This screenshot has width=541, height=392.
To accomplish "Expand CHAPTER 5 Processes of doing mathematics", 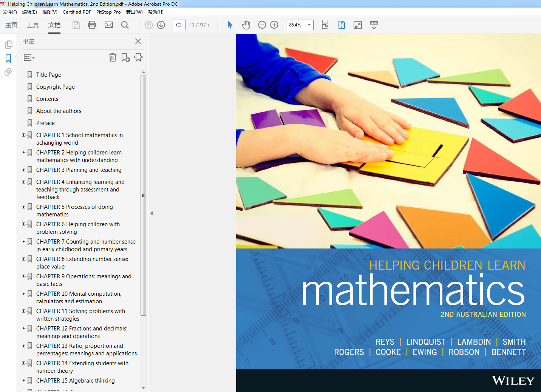I will 24,207.
